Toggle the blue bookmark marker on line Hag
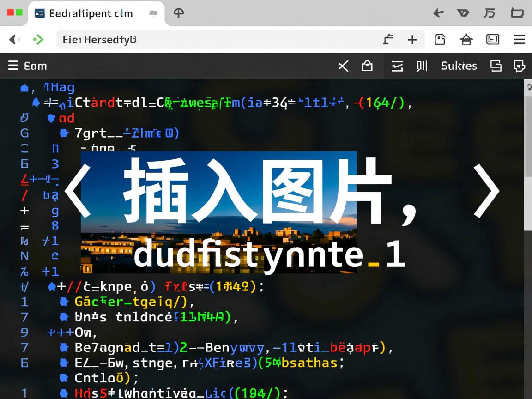The image size is (532, 399). click(x=24, y=87)
